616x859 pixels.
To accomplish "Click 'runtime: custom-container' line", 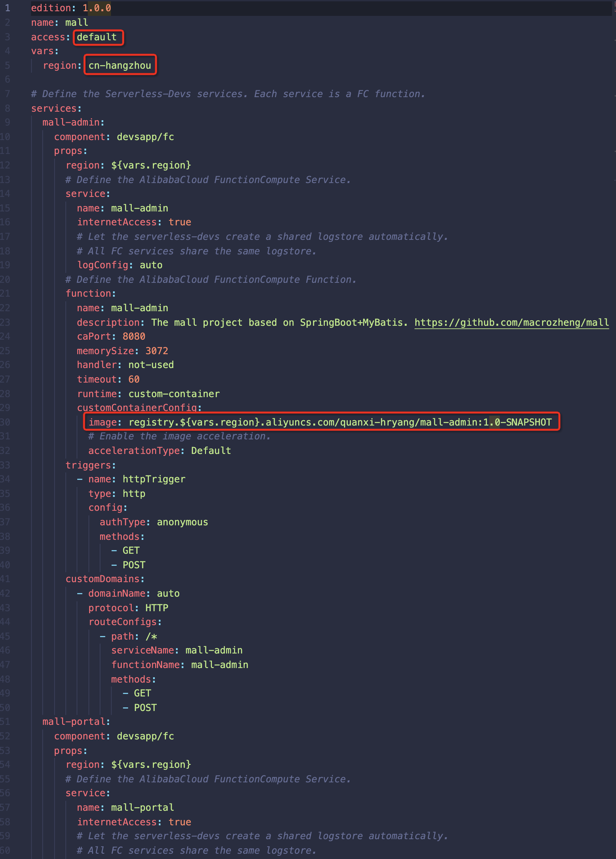I will tap(148, 393).
